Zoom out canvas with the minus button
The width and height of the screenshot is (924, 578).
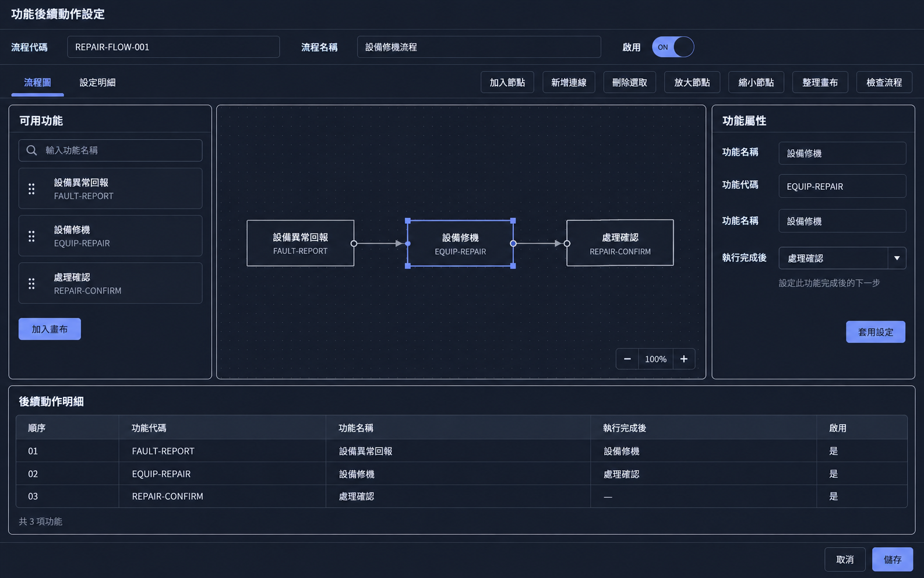(627, 359)
